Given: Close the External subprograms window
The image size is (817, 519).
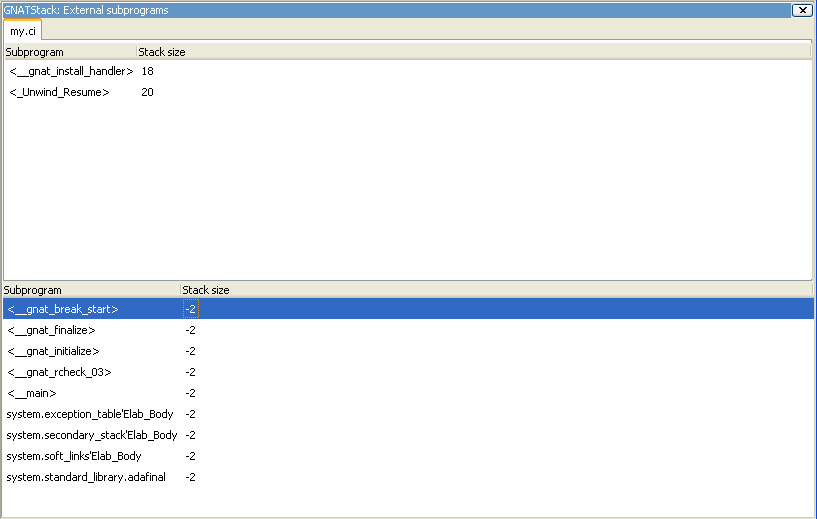Looking at the screenshot, I should coord(801,10).
